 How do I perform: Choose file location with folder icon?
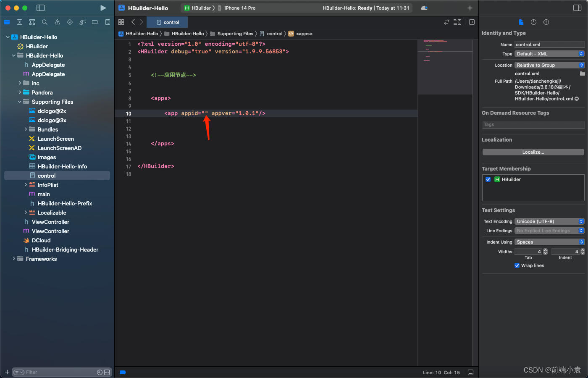click(x=582, y=73)
